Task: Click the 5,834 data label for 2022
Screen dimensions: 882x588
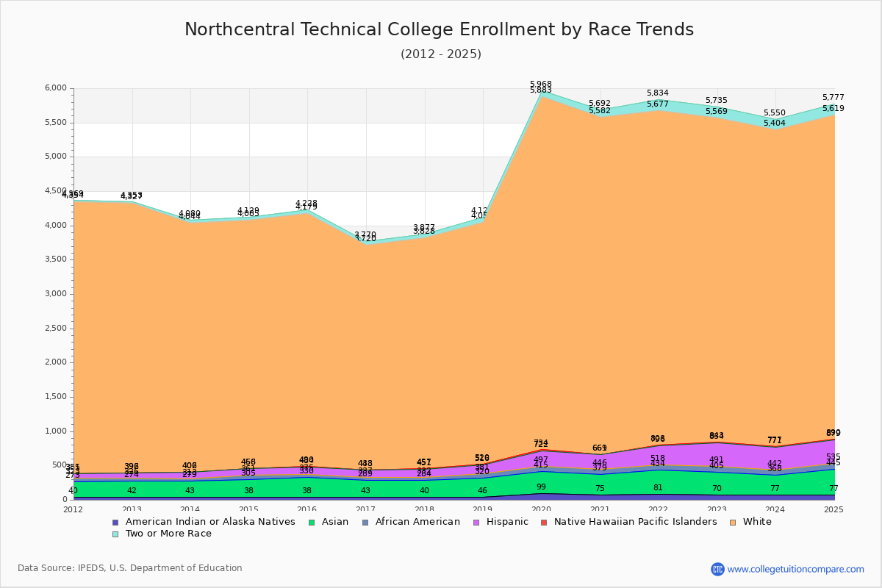Action: 658,93
